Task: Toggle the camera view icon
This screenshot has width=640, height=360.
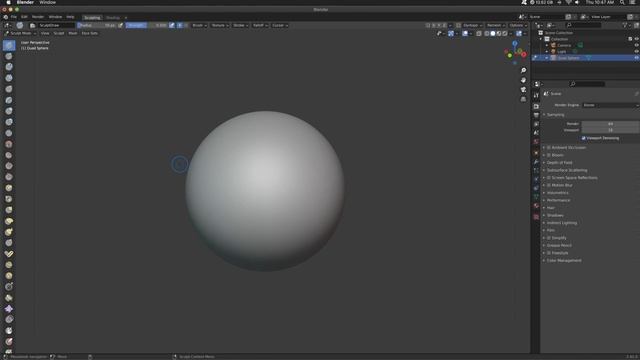Action: pos(523,89)
